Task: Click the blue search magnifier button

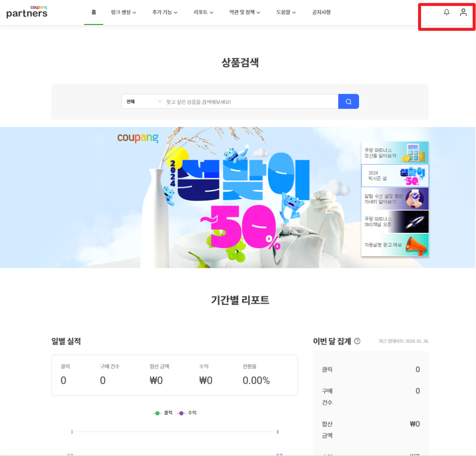Action: 348,101
